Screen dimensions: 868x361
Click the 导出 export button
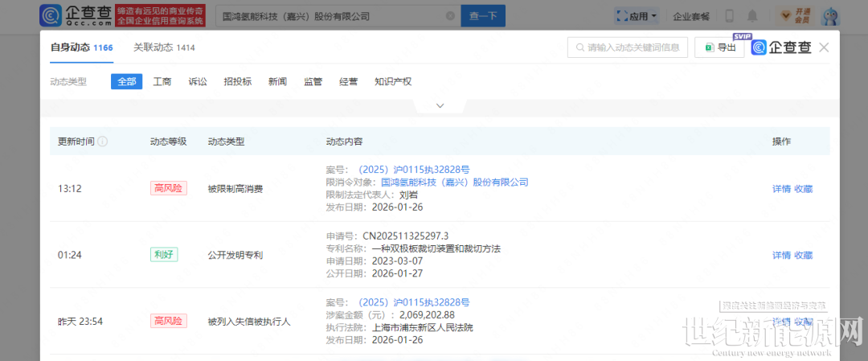point(720,48)
